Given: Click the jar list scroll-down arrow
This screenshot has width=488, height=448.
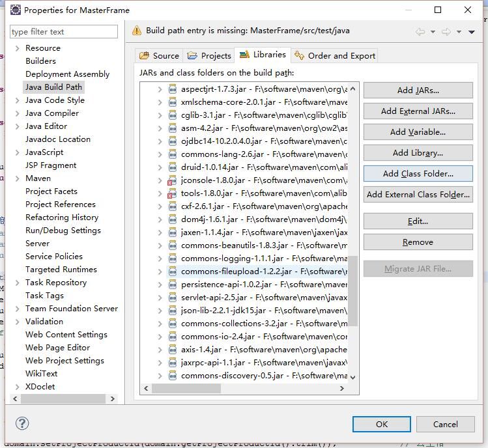Looking at the screenshot, I should pyautogui.click(x=352, y=378).
